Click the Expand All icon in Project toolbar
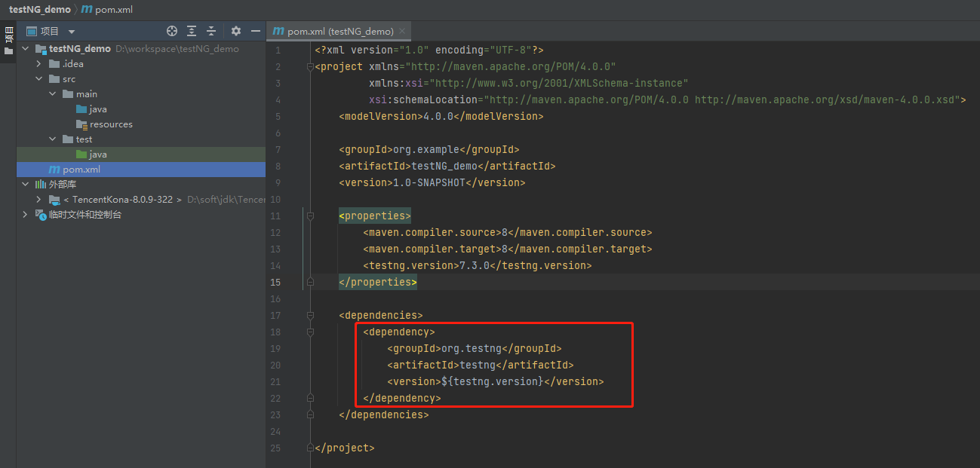This screenshot has height=468, width=980. pyautogui.click(x=191, y=30)
